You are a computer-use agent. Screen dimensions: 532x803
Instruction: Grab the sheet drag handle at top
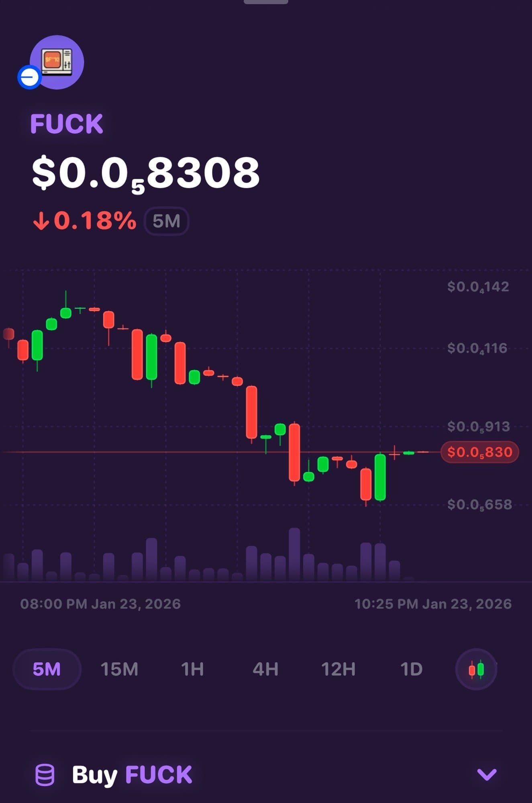[266, 2]
